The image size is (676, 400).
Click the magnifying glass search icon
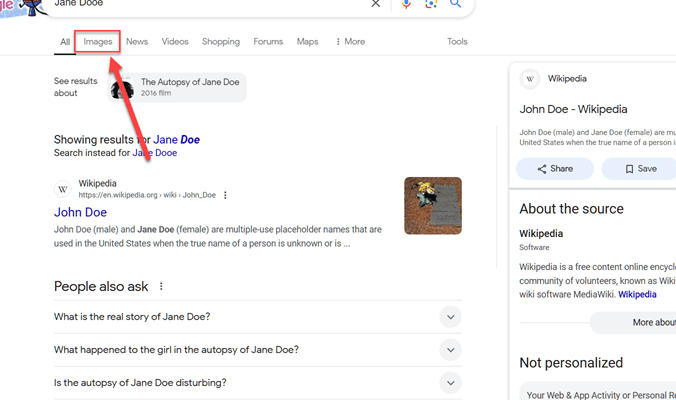pyautogui.click(x=455, y=4)
